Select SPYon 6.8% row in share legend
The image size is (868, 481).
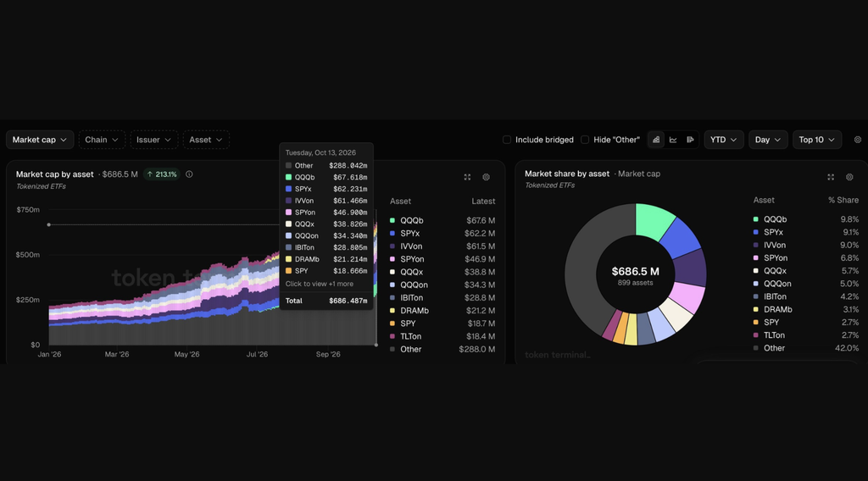click(x=806, y=258)
